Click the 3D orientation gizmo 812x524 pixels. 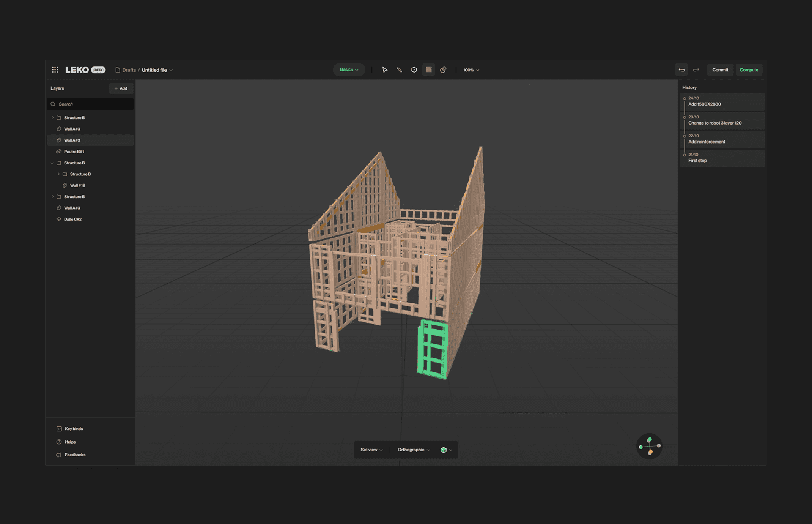pos(649,446)
